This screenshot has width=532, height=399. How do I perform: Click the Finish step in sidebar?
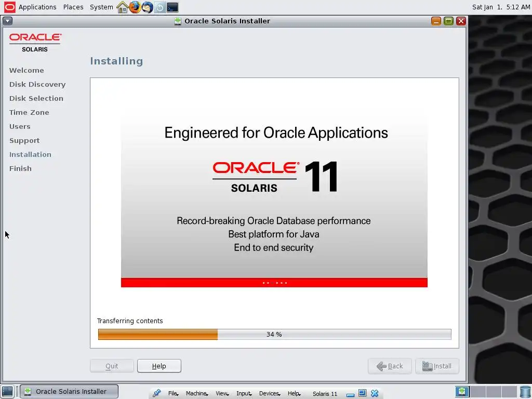click(x=20, y=168)
